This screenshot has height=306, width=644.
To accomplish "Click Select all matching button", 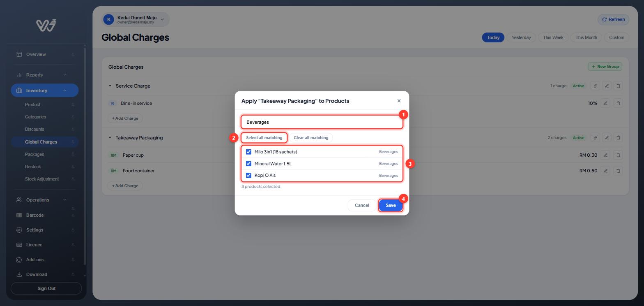I will click(264, 138).
